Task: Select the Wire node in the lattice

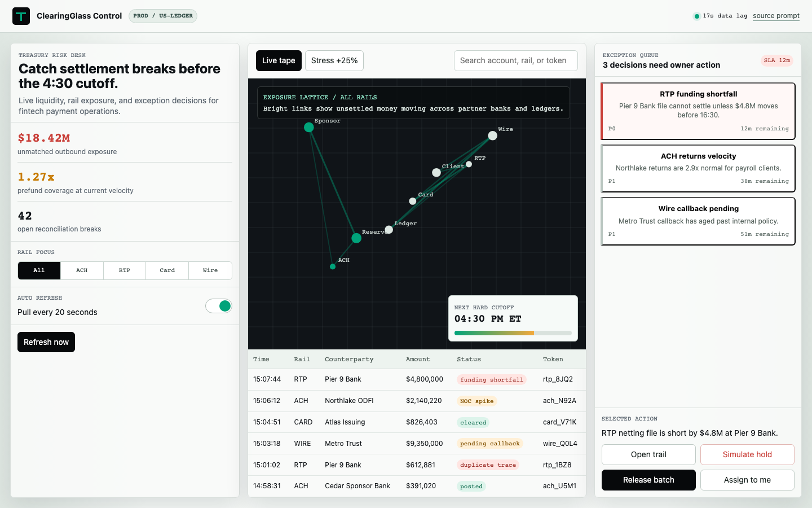Action: point(493,135)
